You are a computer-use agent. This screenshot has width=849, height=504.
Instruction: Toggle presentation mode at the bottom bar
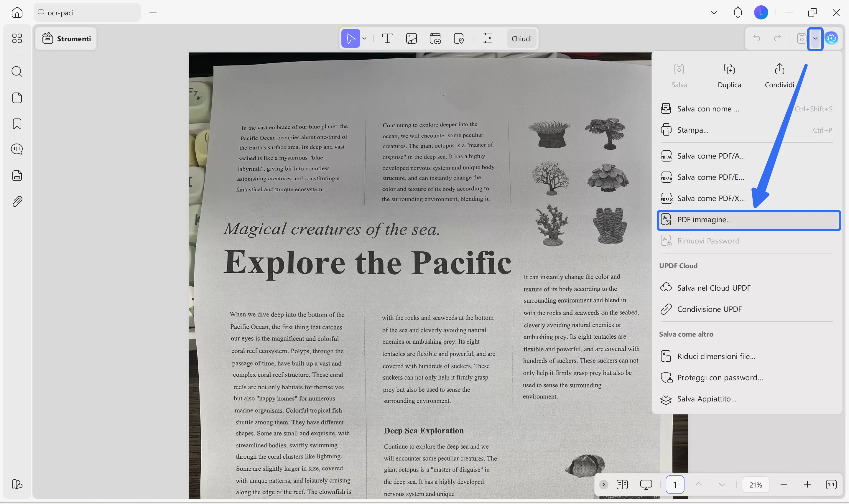[x=646, y=484]
